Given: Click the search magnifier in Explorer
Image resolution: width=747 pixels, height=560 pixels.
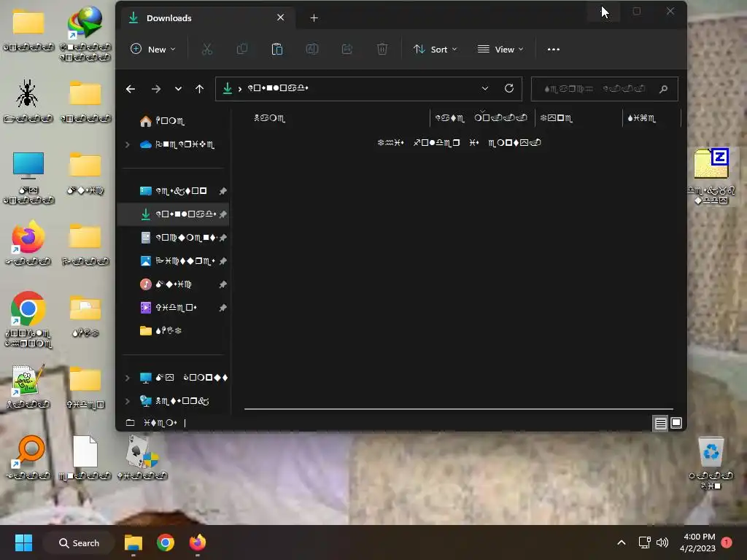Looking at the screenshot, I should click(663, 89).
